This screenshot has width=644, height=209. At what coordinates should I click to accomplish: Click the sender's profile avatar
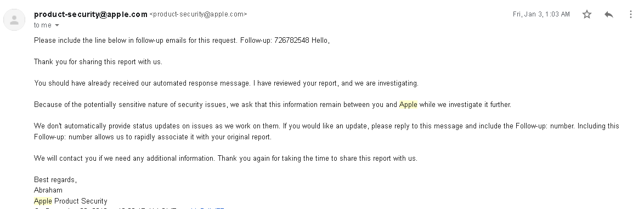coord(14,20)
